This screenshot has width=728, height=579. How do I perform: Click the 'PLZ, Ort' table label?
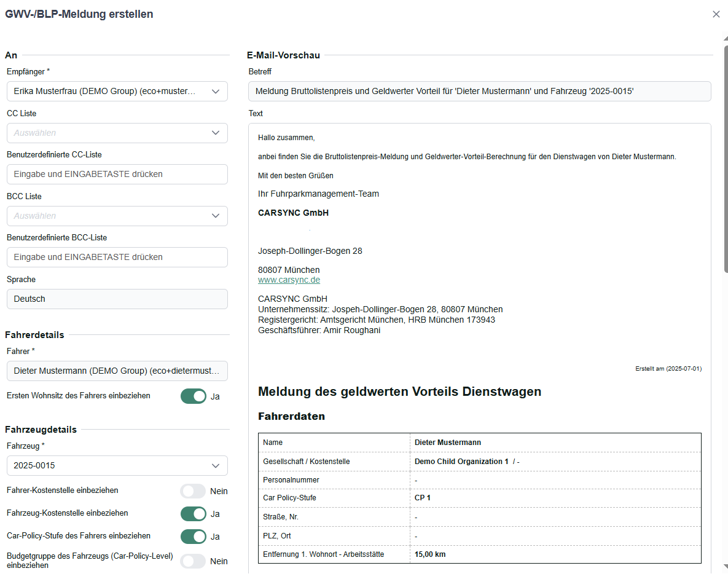click(x=276, y=536)
